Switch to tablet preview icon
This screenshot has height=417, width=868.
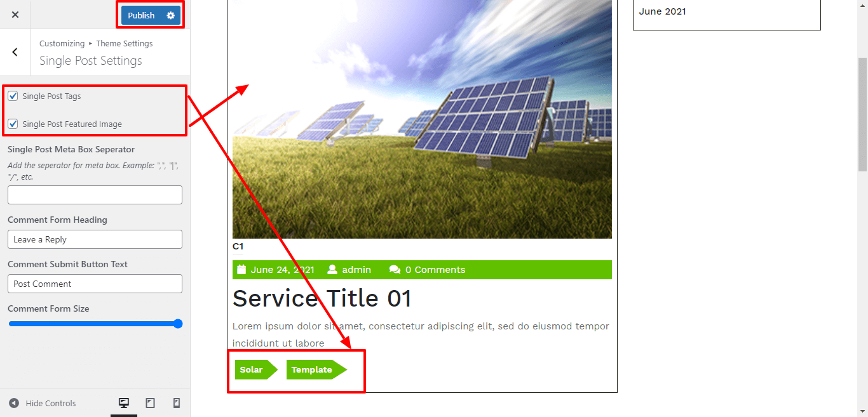point(151,403)
